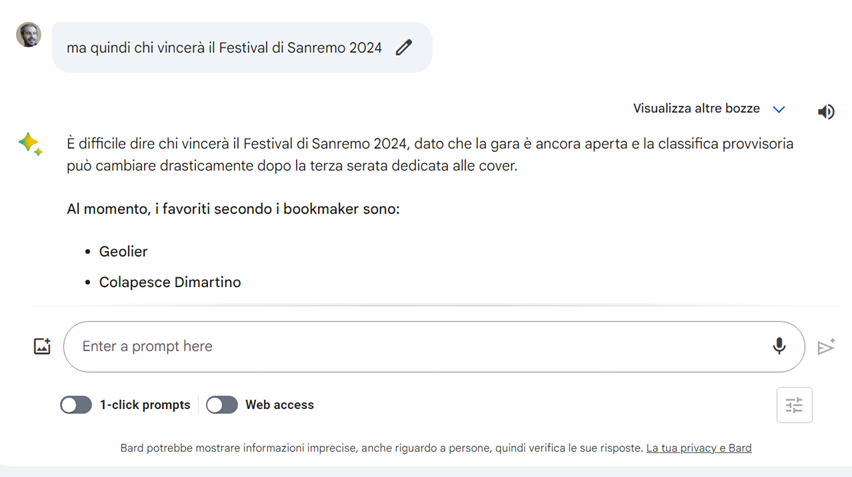Play the response aloud with the speaker icon
The image size is (852, 477).
tap(826, 112)
